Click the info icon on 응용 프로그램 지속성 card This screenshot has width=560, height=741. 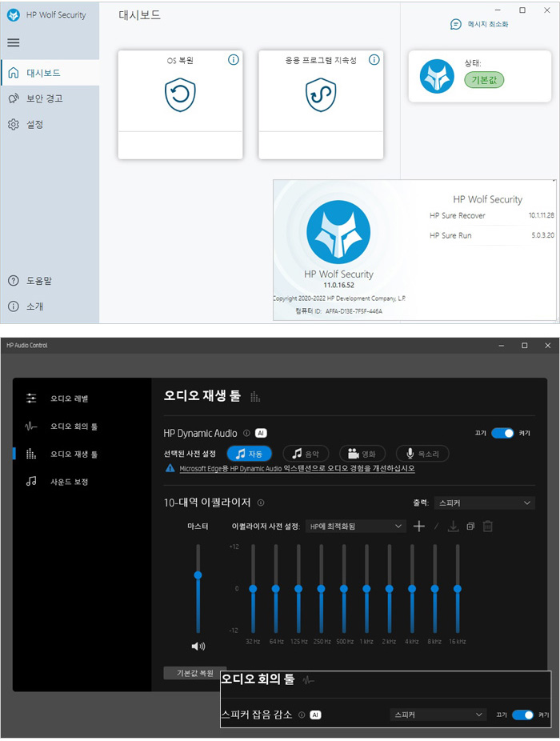374,59
